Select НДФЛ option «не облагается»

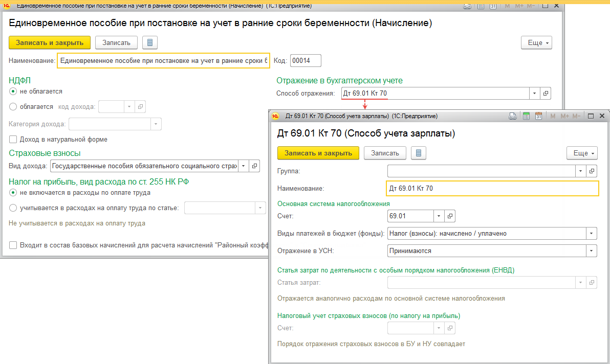(13, 92)
